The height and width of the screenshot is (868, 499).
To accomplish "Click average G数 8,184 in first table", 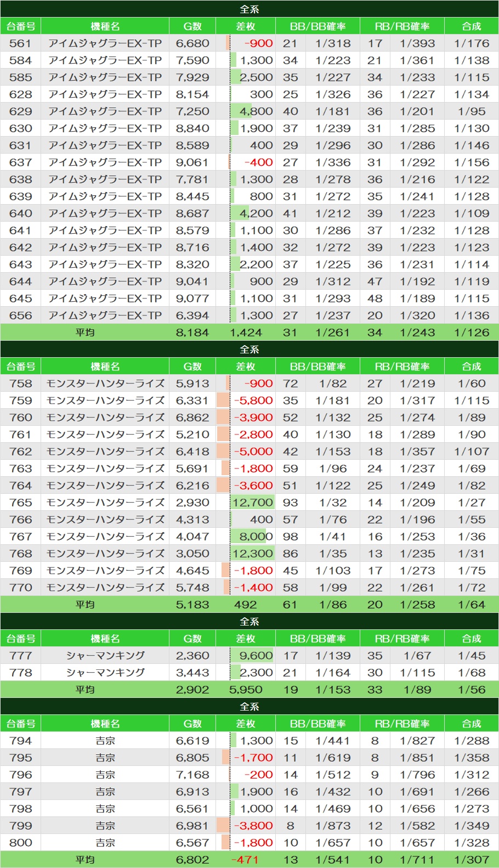I will 192,332.
